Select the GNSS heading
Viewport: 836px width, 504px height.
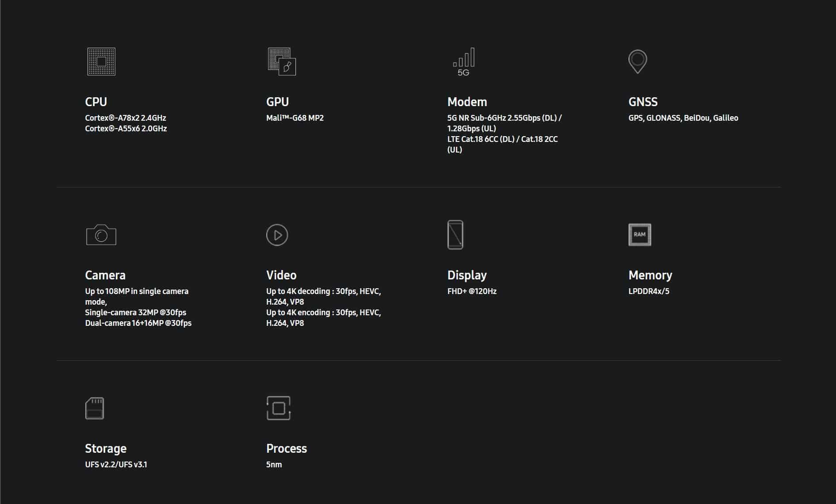point(643,102)
